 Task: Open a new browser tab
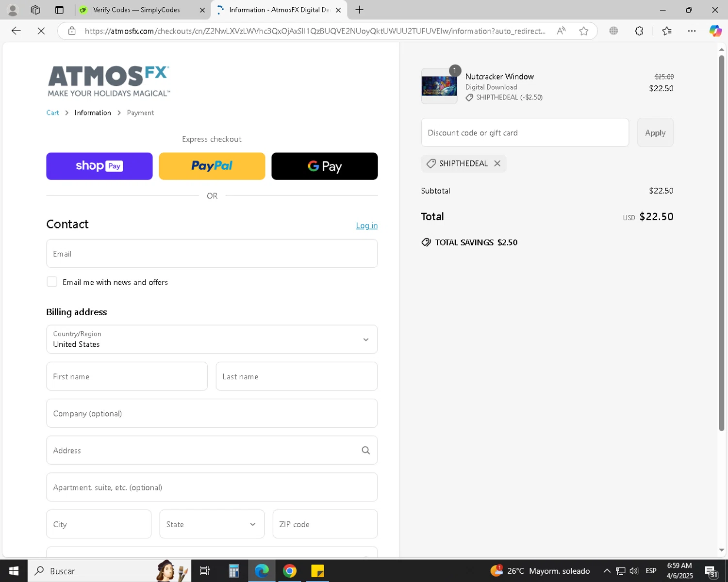coord(359,10)
